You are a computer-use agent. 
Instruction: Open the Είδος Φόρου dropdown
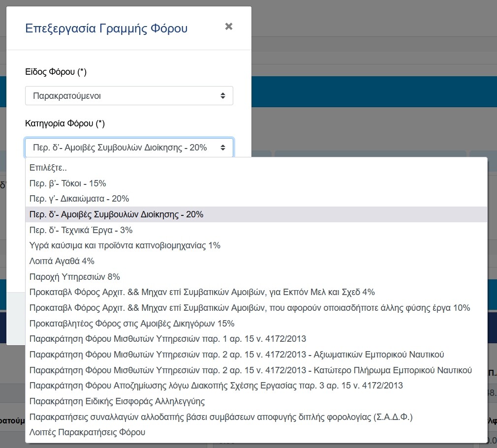(129, 96)
